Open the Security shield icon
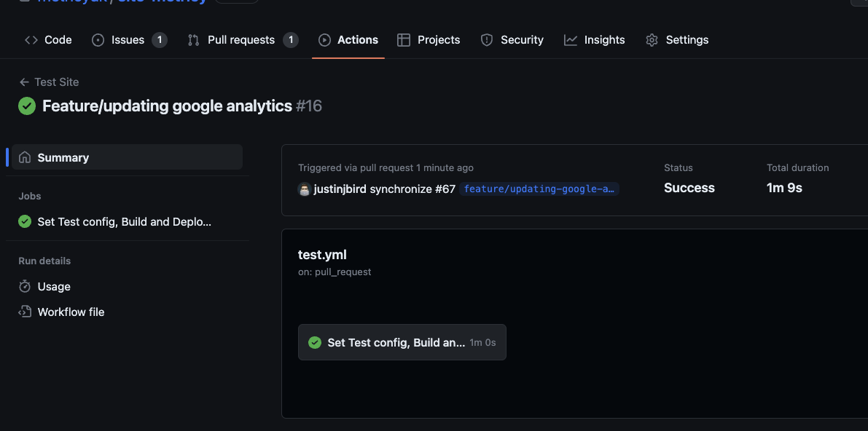 (486, 40)
